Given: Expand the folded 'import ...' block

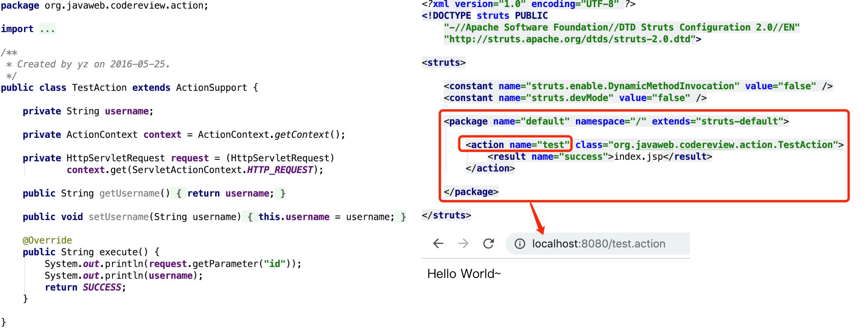Looking at the screenshot, I should pyautogui.click(x=47, y=29).
